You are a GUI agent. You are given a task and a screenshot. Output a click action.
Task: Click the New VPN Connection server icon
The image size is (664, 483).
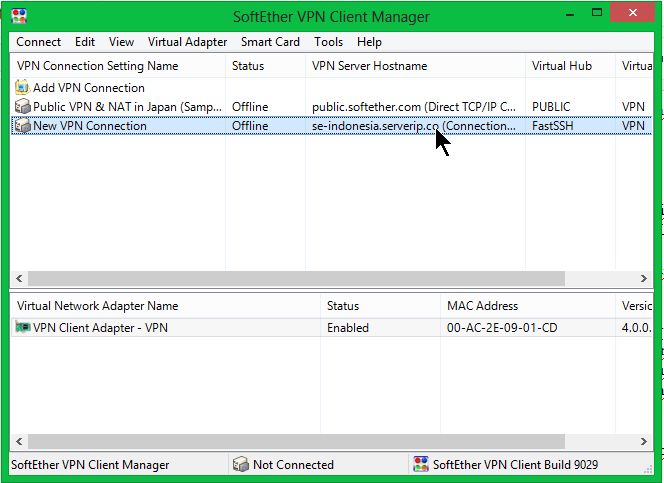(x=22, y=126)
